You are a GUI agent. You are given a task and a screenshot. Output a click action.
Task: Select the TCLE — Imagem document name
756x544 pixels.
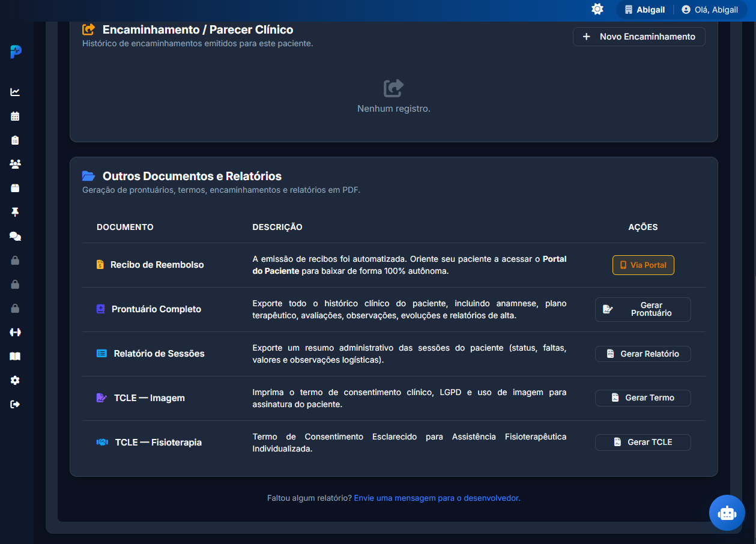150,398
